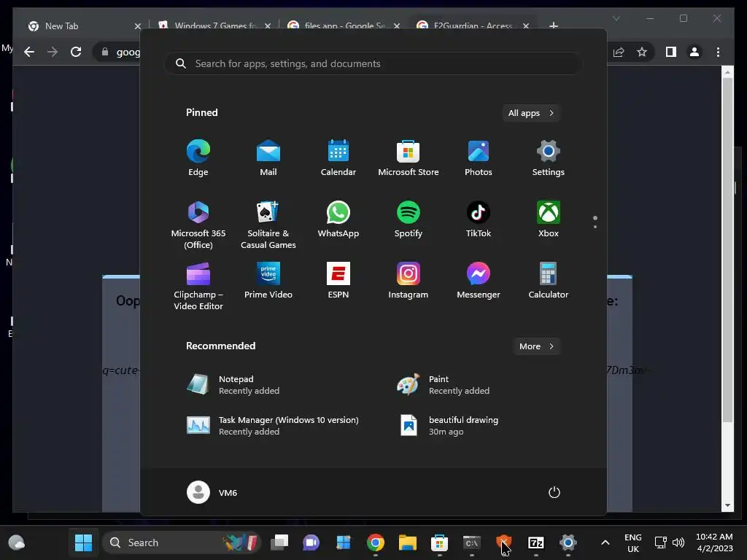Close the New Tab tab in Chrome
Screen dimensions: 747x560
[x=137, y=26]
